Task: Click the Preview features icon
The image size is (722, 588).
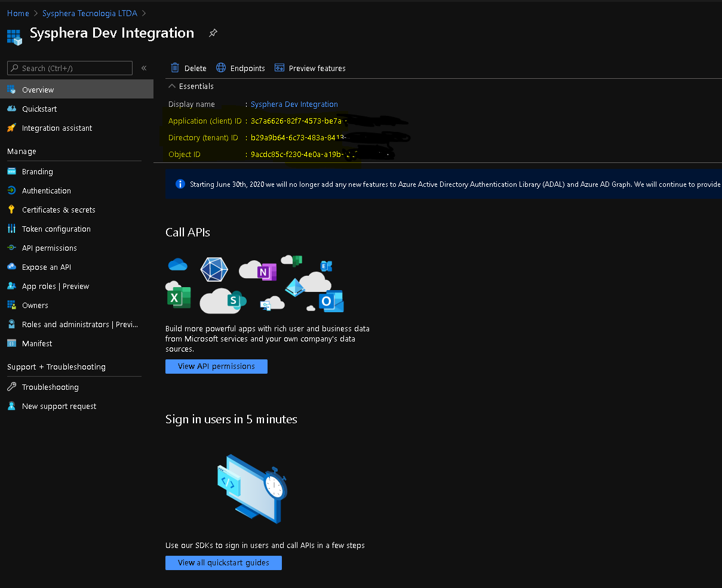Action: [279, 68]
